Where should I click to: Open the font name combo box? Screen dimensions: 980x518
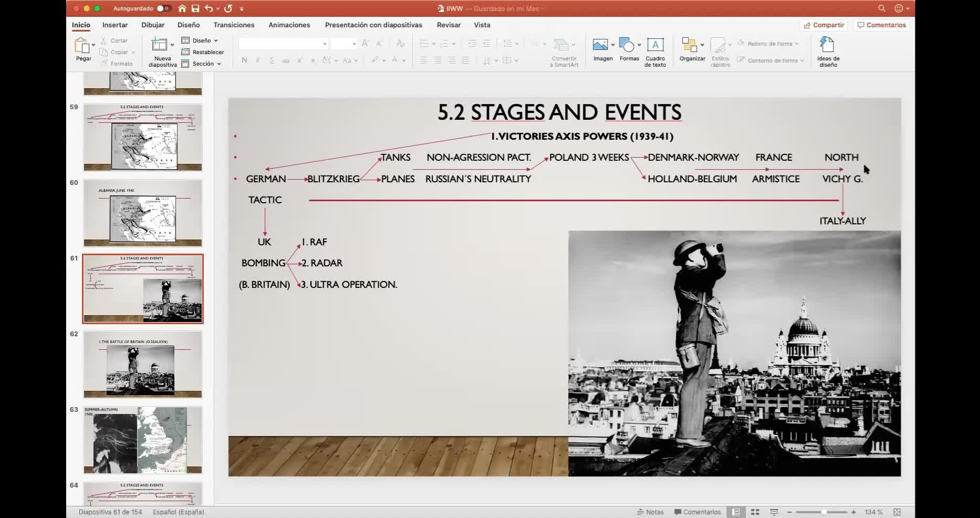click(283, 44)
